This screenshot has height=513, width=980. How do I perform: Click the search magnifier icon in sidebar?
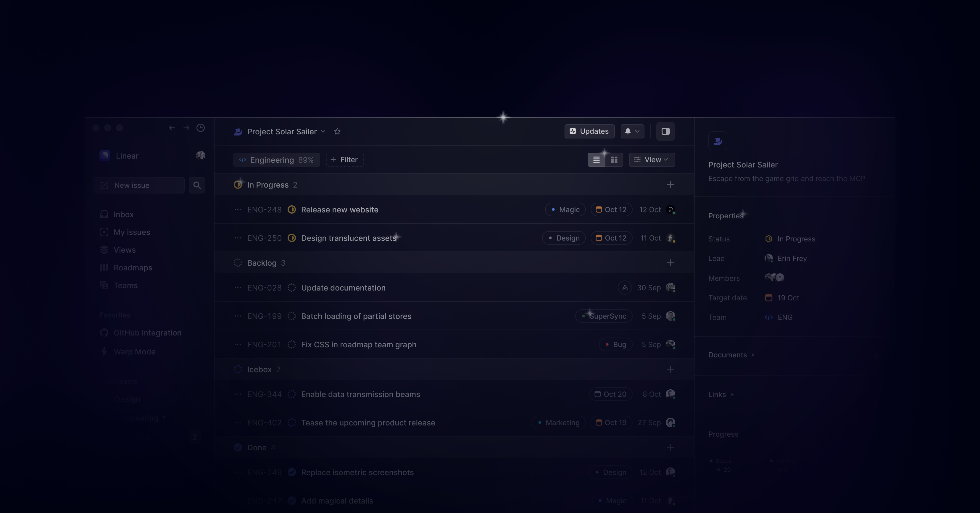coord(197,185)
